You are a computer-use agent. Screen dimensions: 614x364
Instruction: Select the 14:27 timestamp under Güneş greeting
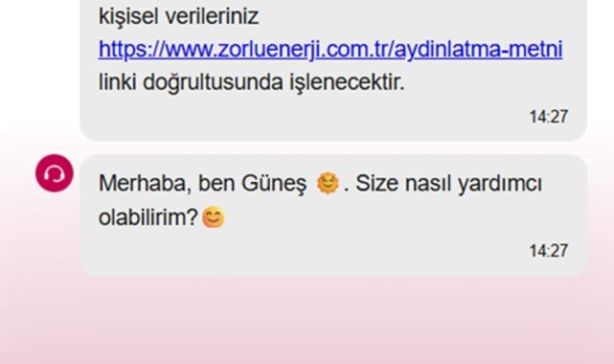coord(548,251)
